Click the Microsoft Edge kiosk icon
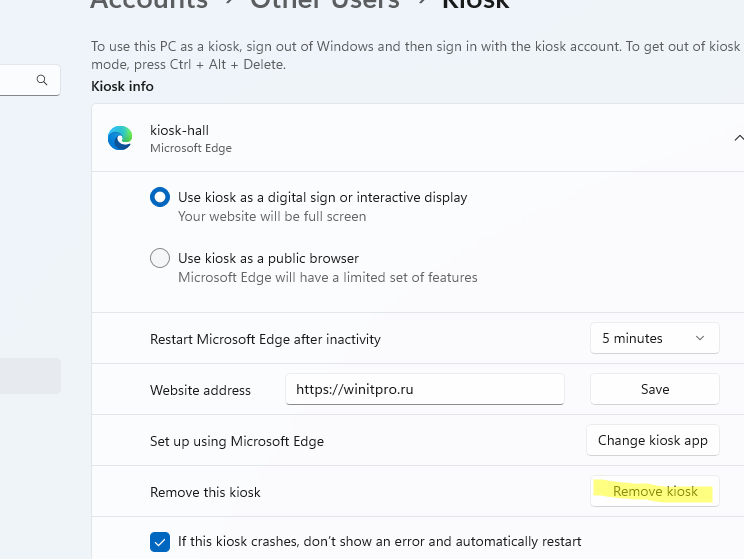Viewport: 744px width, 559px height. tap(120, 138)
